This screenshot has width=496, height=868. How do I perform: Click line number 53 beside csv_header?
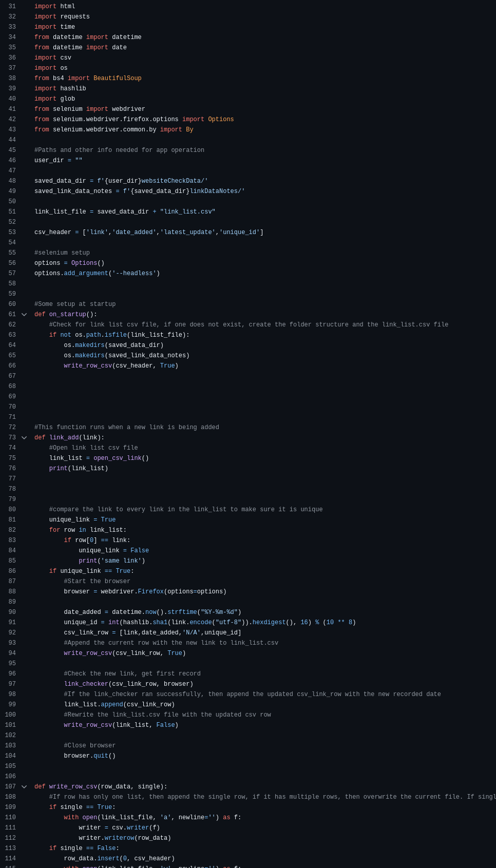coord(12,233)
